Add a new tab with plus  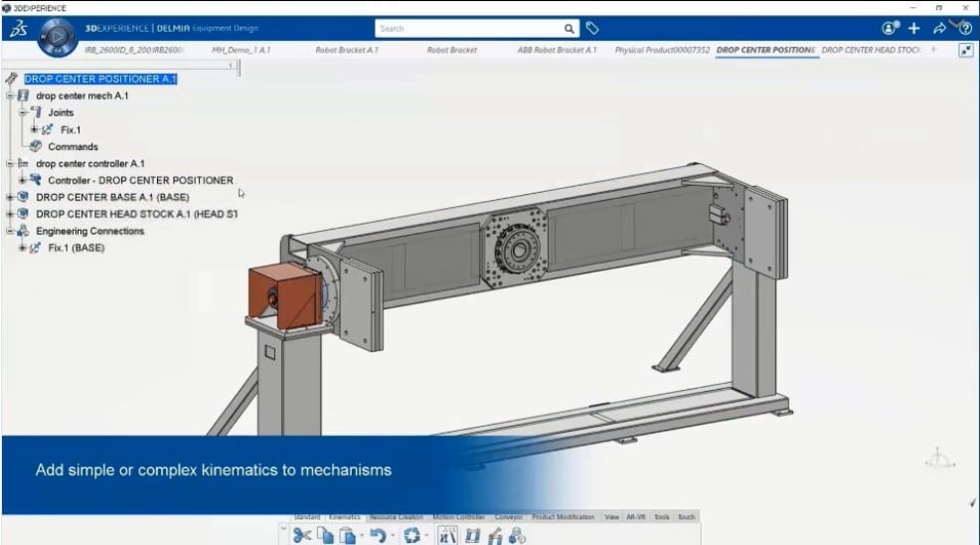click(933, 50)
